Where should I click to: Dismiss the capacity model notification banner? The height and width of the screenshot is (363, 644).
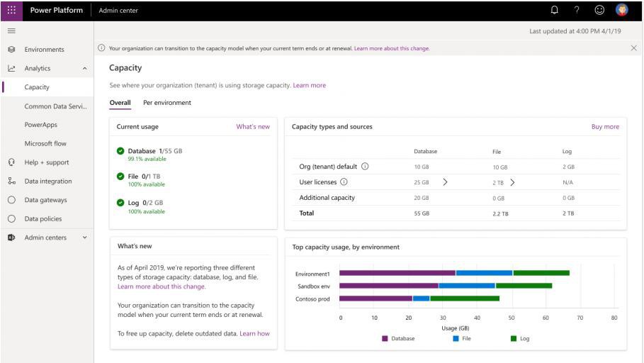coord(633,48)
